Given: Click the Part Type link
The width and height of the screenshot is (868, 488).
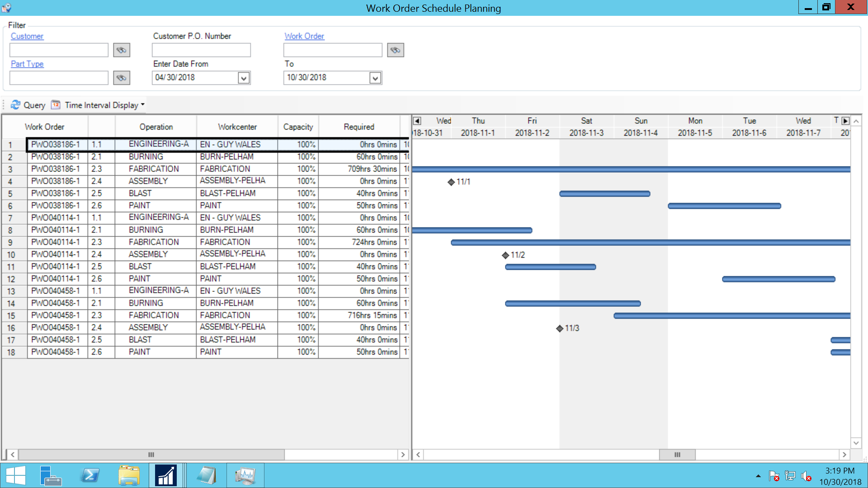Looking at the screenshot, I should 27,64.
